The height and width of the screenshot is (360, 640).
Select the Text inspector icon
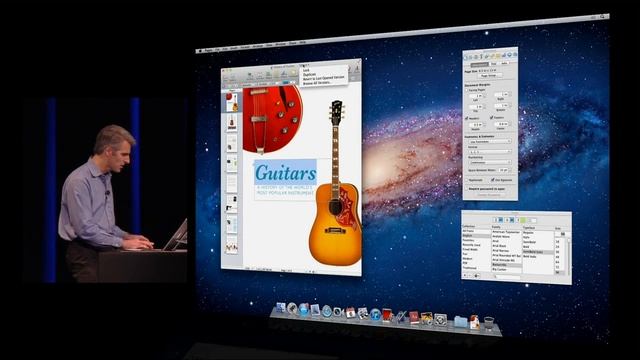click(482, 56)
